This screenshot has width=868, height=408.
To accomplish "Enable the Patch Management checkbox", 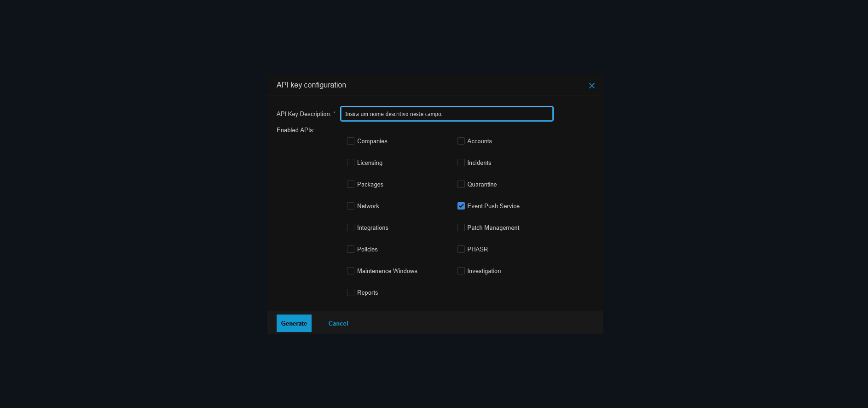I will coord(461,227).
